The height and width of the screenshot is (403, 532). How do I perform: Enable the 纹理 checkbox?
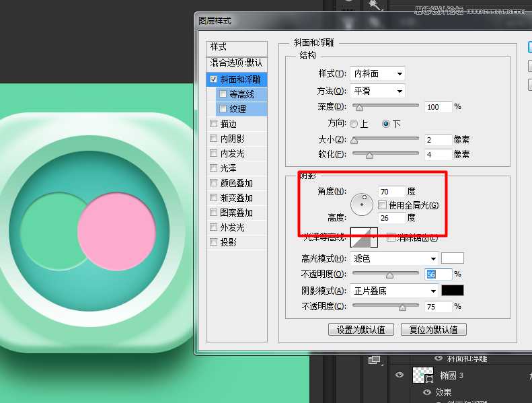tap(223, 108)
